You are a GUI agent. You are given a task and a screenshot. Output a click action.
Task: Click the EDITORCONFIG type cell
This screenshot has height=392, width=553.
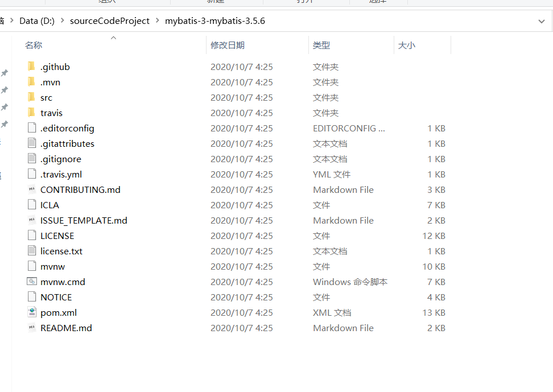pyautogui.click(x=349, y=129)
